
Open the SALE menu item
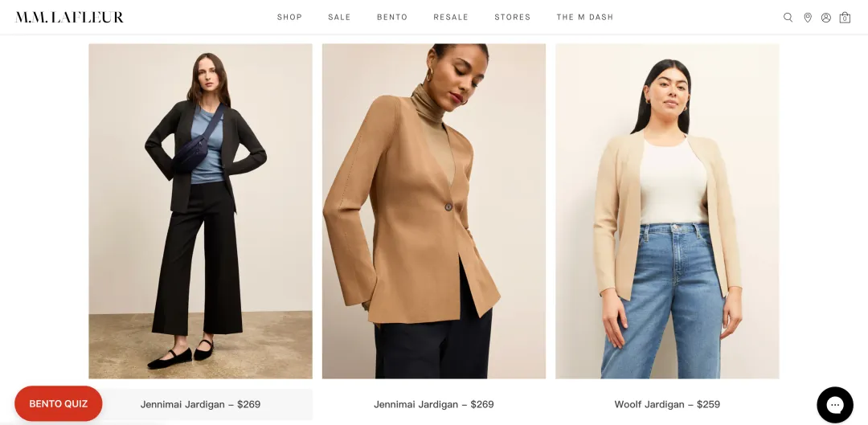(x=339, y=17)
